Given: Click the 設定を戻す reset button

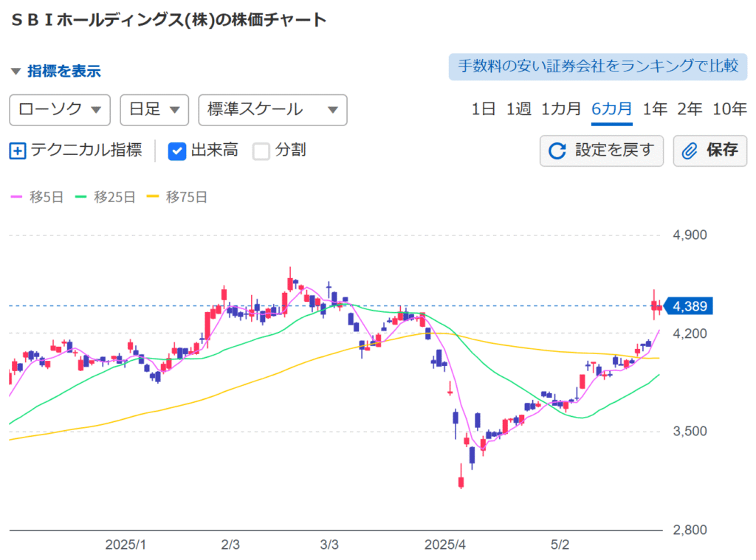Looking at the screenshot, I should pyautogui.click(x=601, y=151).
